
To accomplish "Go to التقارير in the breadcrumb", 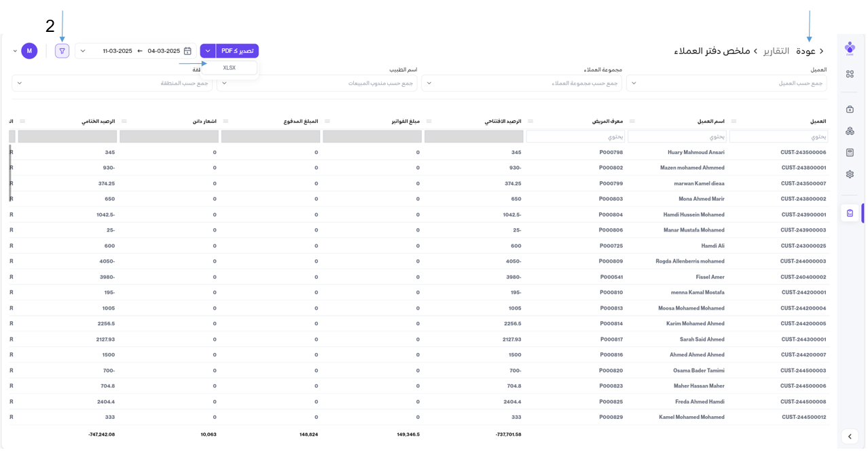I will click(776, 51).
